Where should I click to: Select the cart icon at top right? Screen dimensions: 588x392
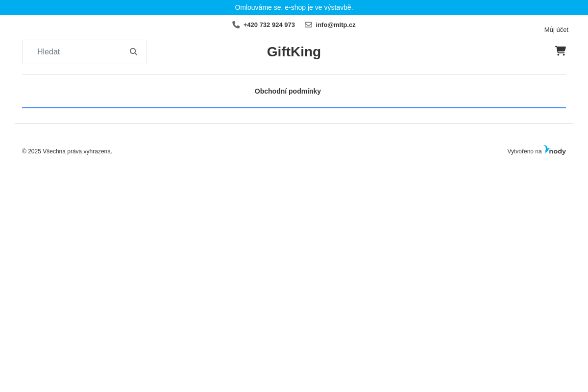point(560,51)
